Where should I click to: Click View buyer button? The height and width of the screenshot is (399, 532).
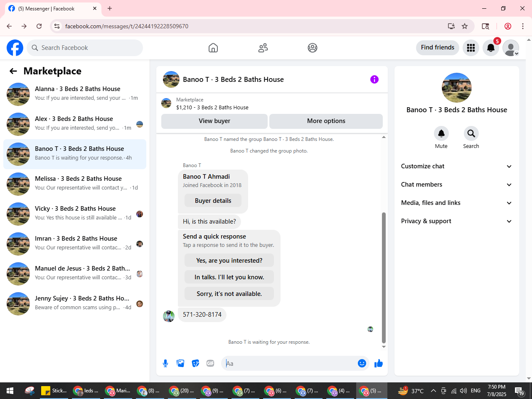coord(214,121)
